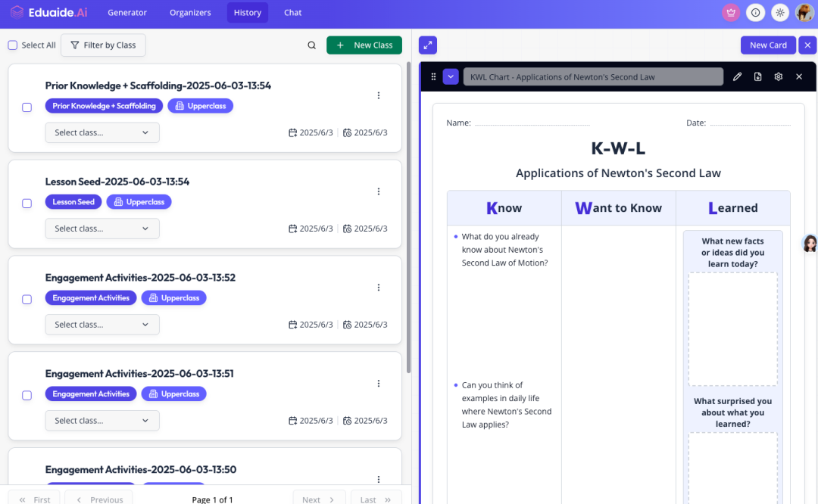Check the Lesson Seed card's checkbox
The height and width of the screenshot is (504, 818).
pos(27,203)
